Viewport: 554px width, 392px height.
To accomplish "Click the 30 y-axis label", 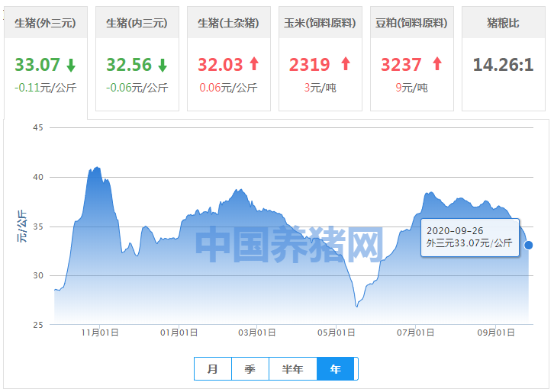I will click(38, 275).
